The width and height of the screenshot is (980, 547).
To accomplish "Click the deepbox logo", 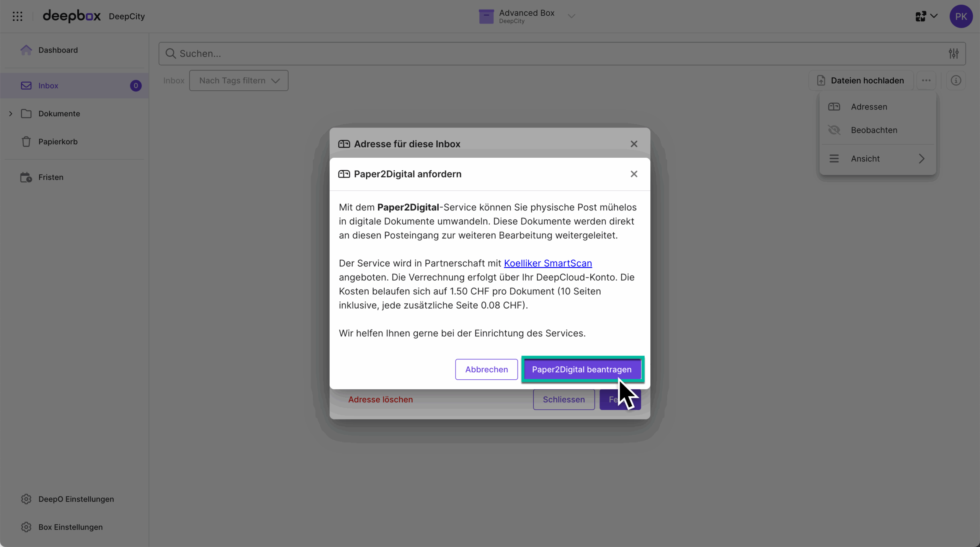I will (x=72, y=16).
